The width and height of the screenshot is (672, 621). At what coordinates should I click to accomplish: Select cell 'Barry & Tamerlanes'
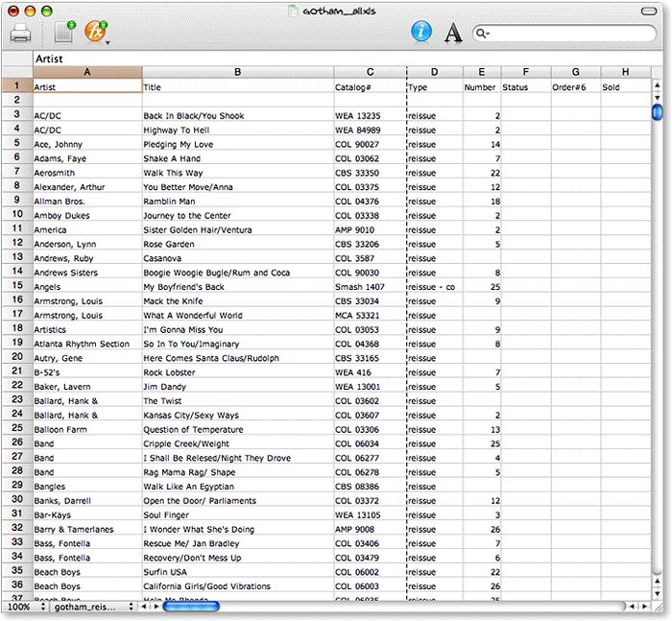pos(87,529)
